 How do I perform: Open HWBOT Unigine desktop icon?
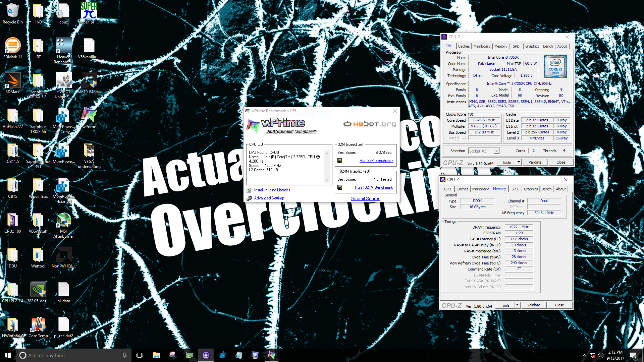point(63,85)
